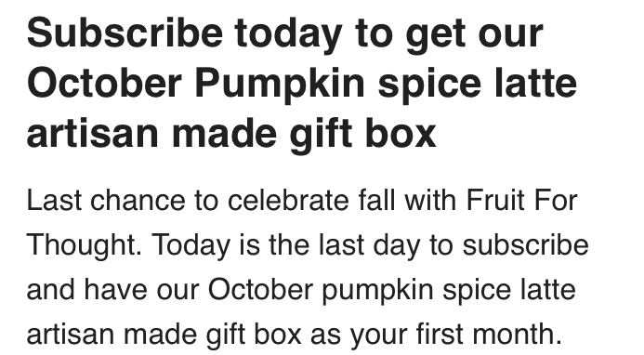The height and width of the screenshot is (355, 644).
Task: Click "first month." ending the paragraph
Action: pos(489,333)
